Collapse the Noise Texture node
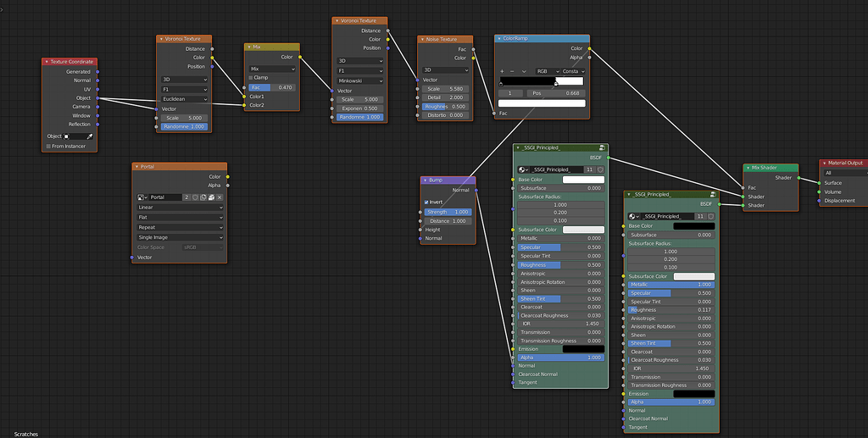Screen dimensions: 868x438 pyautogui.click(x=422, y=40)
